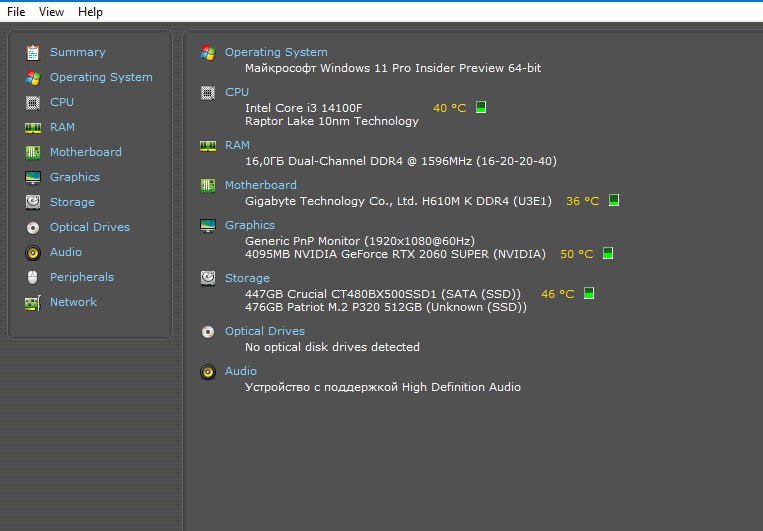763x531 pixels.
Task: Click the CPU chip icon in summary pane
Action: pos(208,92)
